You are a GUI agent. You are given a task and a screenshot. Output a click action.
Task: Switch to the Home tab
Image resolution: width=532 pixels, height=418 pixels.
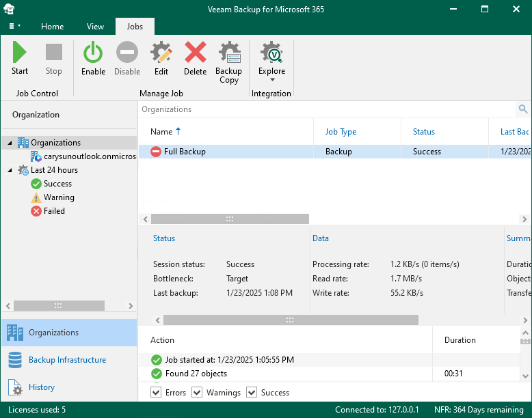coord(52,27)
